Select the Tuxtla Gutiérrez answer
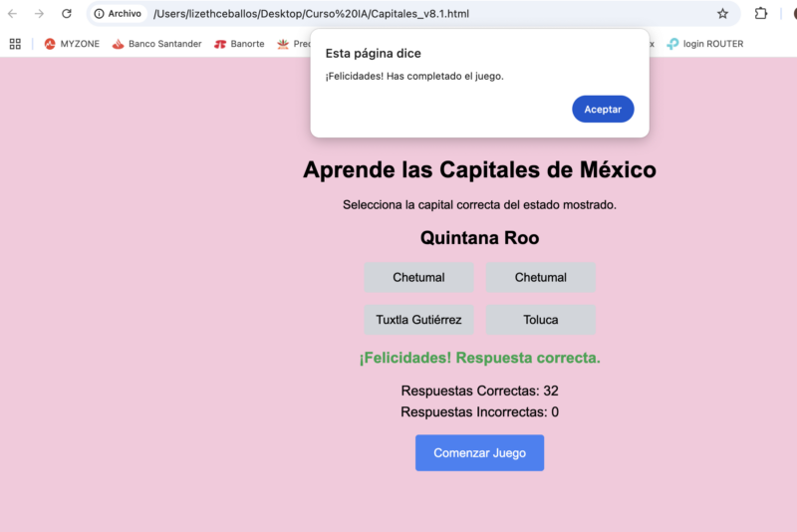Viewport: 797px width, 532px height. point(418,320)
